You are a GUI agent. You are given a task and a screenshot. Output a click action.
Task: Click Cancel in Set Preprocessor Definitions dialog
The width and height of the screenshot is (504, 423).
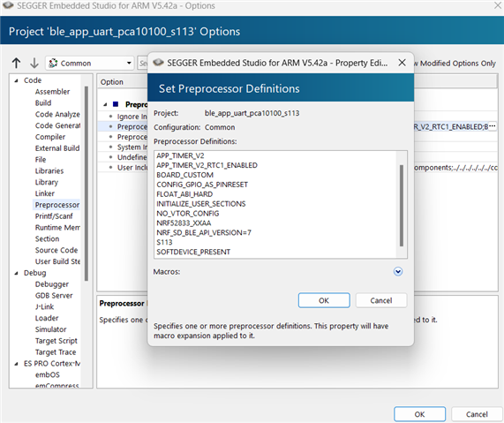(381, 300)
